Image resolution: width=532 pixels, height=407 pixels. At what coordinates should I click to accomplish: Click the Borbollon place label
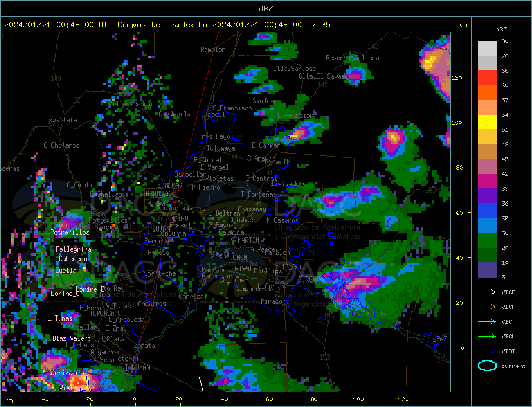(x=191, y=174)
